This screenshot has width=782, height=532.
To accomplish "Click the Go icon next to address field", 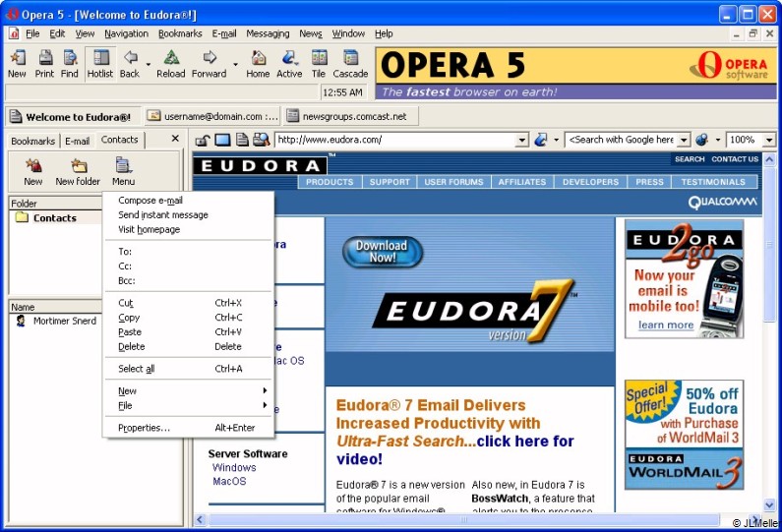I will tap(541, 140).
